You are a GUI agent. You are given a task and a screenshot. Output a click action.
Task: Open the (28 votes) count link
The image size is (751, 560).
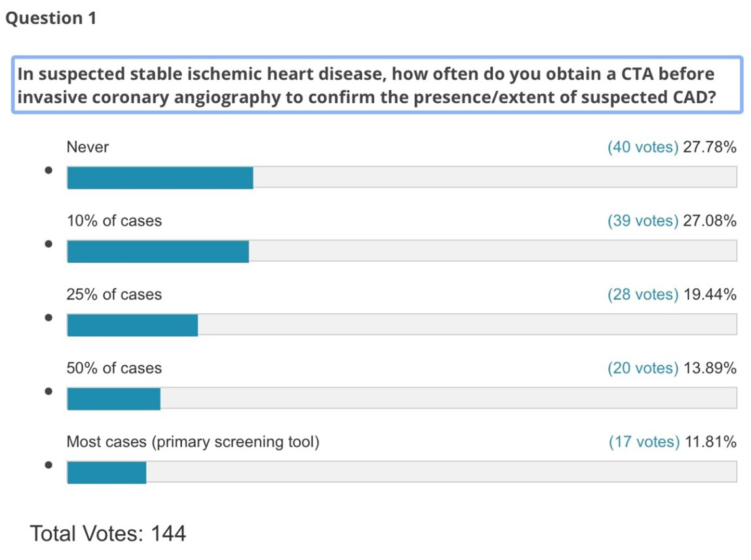point(642,295)
